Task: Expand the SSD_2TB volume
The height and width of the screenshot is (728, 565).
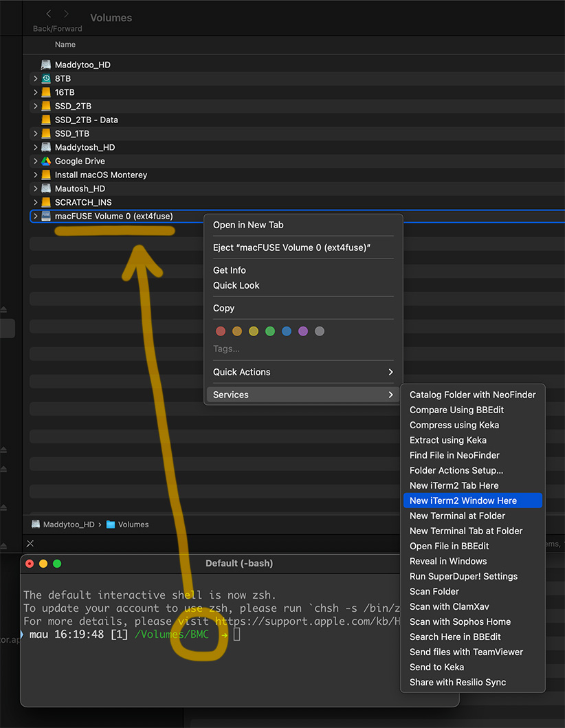Action: point(35,106)
